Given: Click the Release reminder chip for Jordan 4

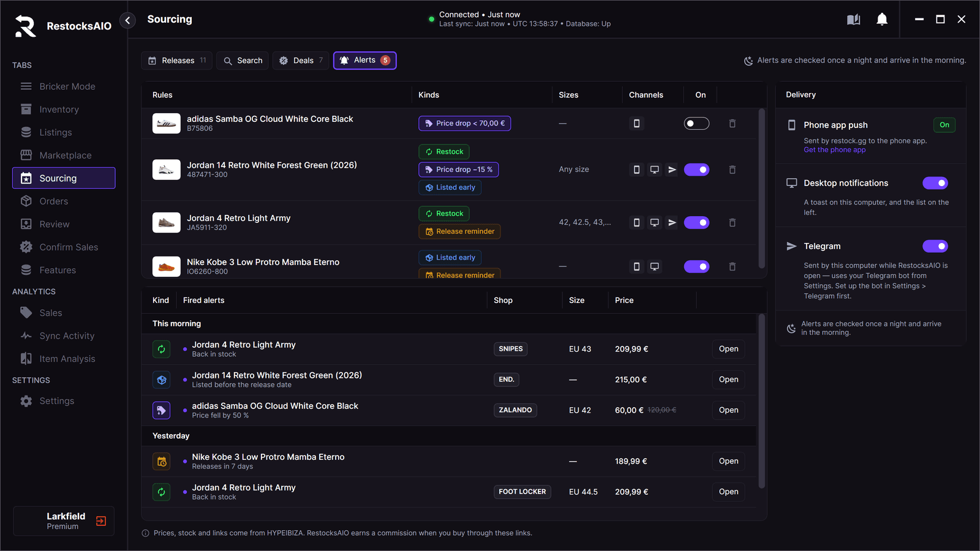Looking at the screenshot, I should click(460, 231).
